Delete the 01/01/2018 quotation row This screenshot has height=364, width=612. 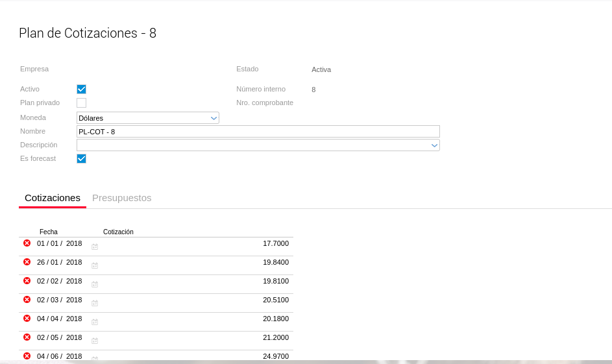(27, 243)
